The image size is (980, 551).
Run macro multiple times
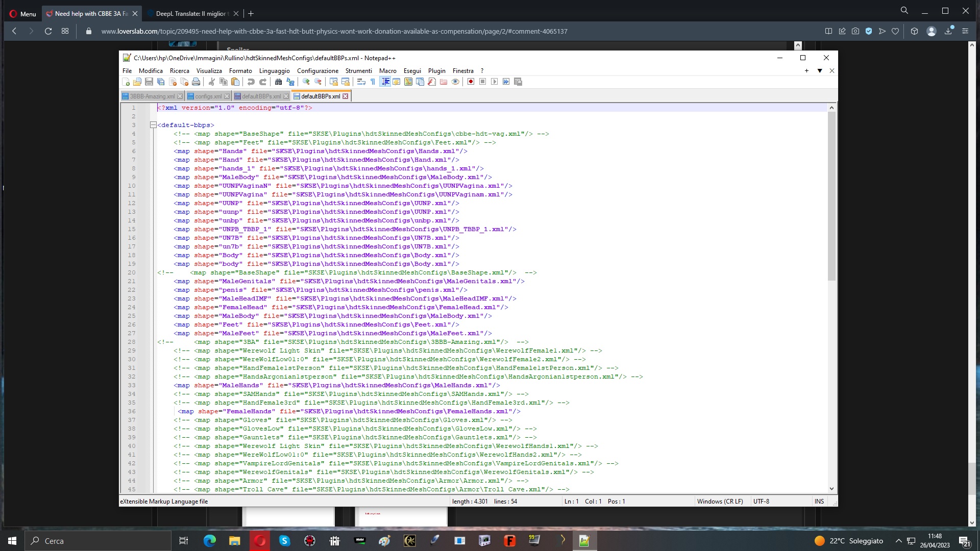point(506,82)
